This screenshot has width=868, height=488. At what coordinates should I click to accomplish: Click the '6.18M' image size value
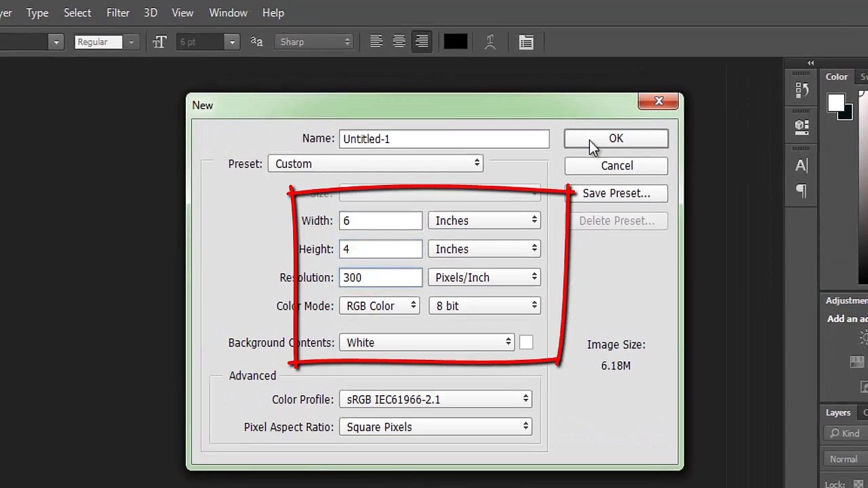tap(616, 365)
